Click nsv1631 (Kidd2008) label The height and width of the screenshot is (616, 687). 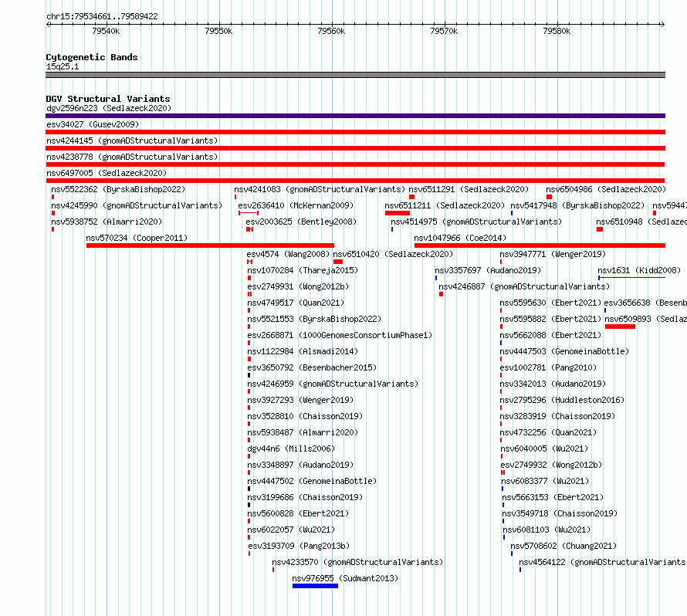(639, 270)
